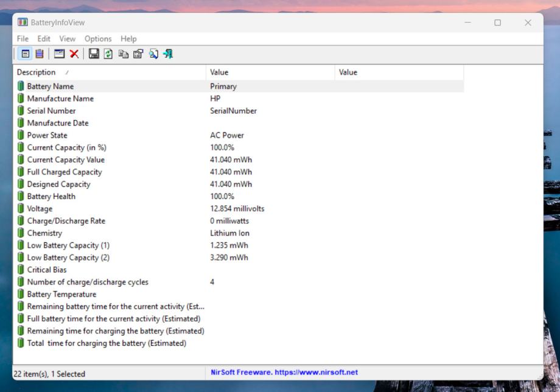Select the Designed Capacity row
The image size is (560, 392).
pyautogui.click(x=58, y=184)
